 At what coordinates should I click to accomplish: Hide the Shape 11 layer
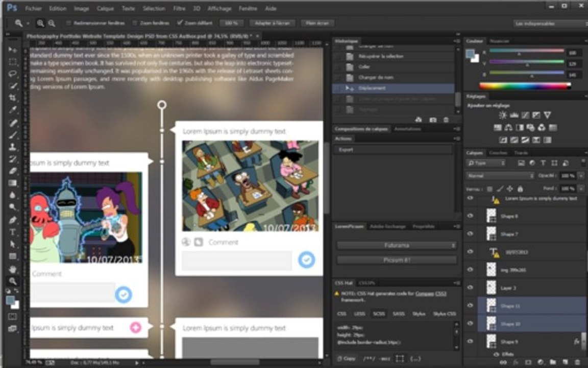[470, 306]
